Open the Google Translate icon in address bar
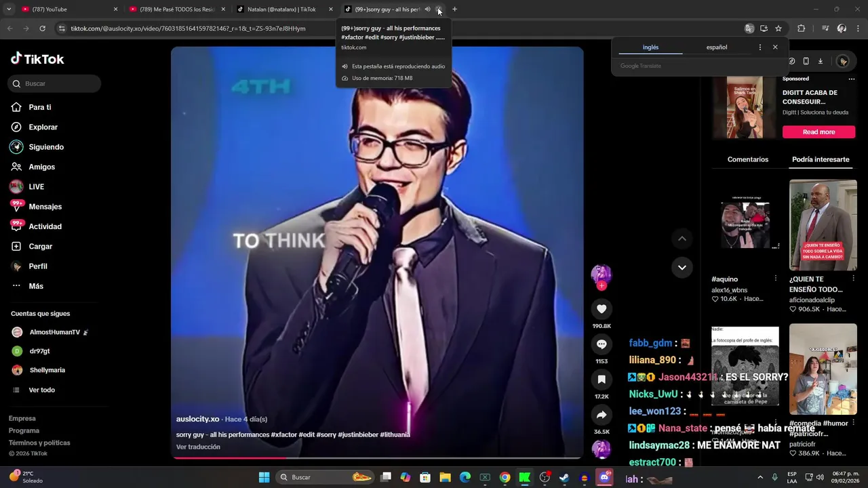868x488 pixels. point(749,28)
